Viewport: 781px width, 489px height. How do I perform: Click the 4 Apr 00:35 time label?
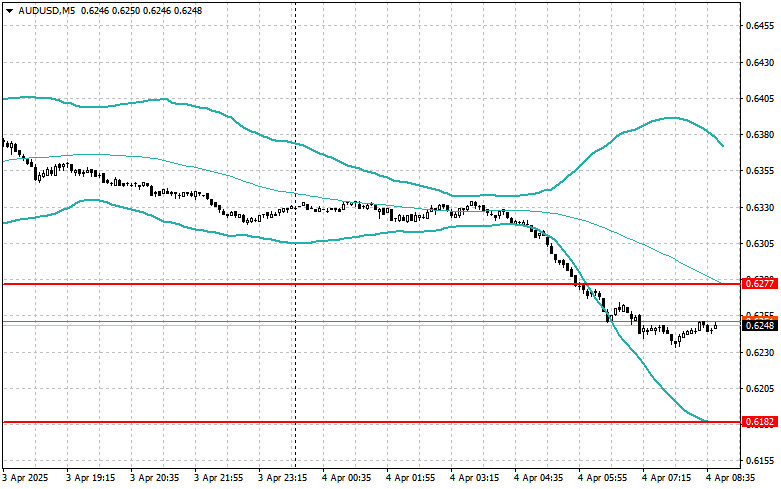[x=347, y=478]
